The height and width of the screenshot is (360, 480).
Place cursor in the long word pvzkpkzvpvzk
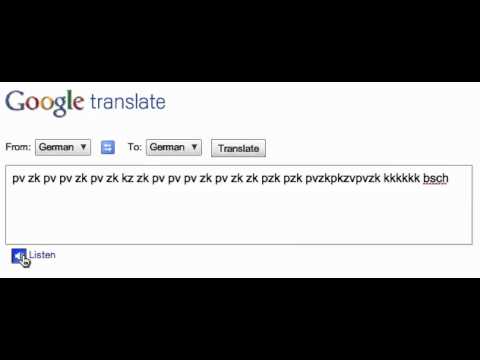(343, 178)
